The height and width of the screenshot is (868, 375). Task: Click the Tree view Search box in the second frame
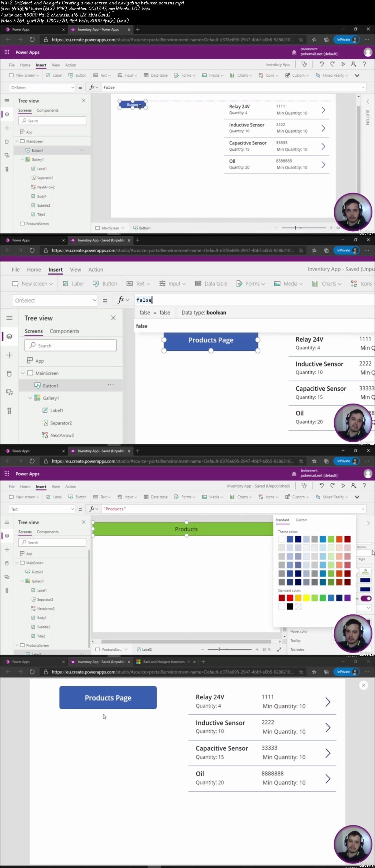tap(71, 345)
